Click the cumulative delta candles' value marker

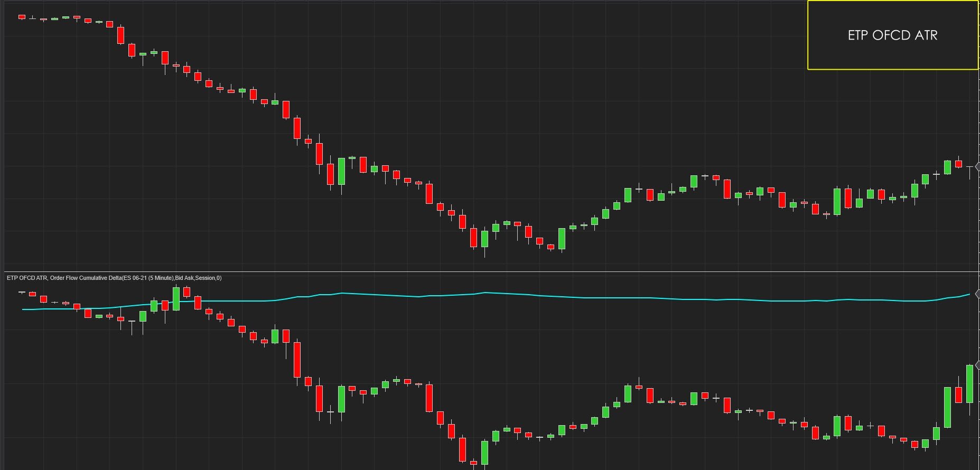pos(977,365)
